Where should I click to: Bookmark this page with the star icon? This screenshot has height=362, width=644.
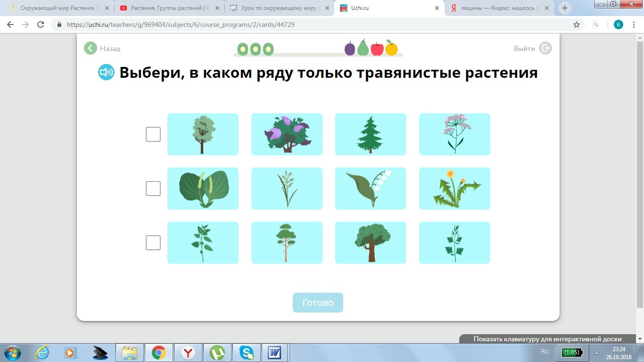576,25
